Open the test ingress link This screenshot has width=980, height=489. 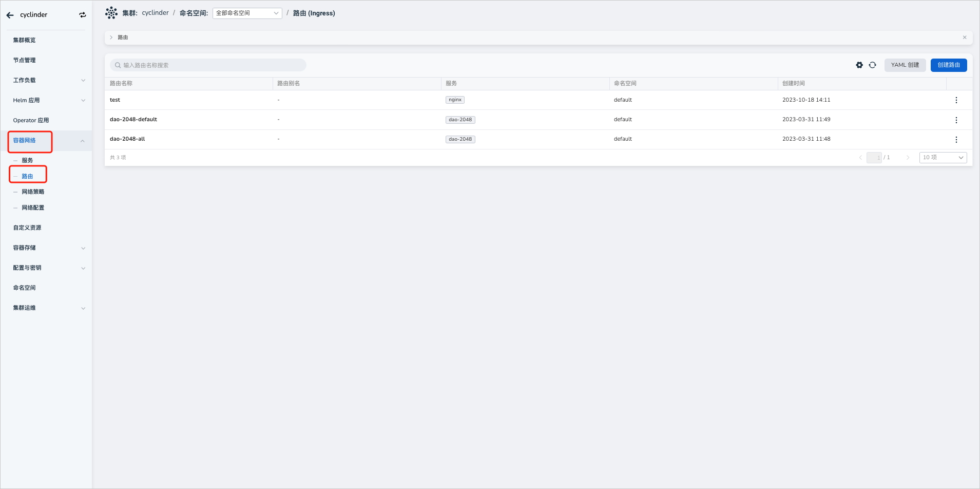pos(115,100)
